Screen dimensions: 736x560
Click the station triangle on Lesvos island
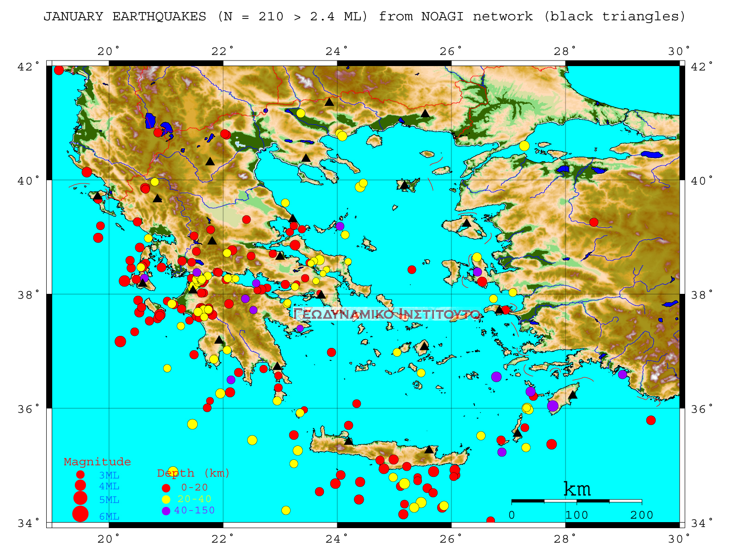(467, 223)
